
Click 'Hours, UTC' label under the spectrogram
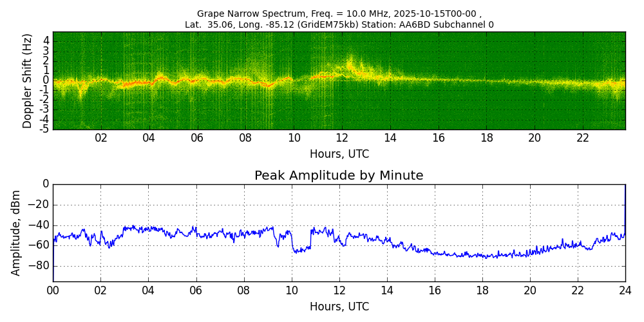339,155
